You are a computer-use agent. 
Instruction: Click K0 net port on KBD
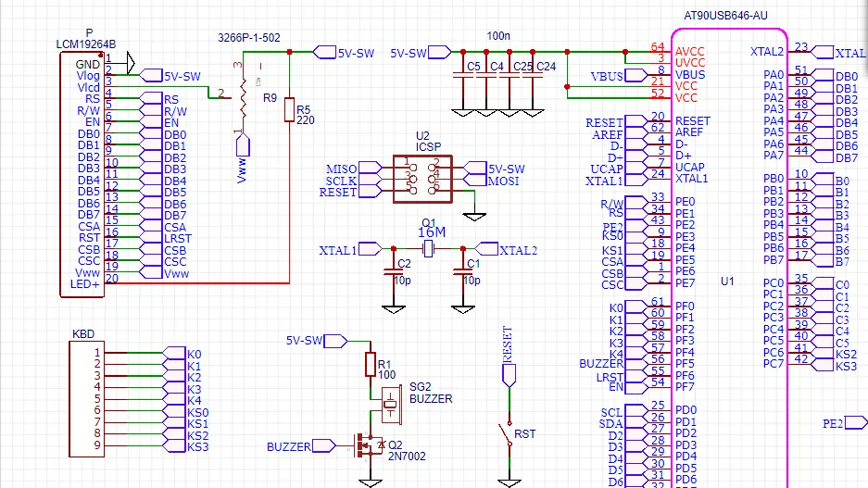click(x=174, y=353)
